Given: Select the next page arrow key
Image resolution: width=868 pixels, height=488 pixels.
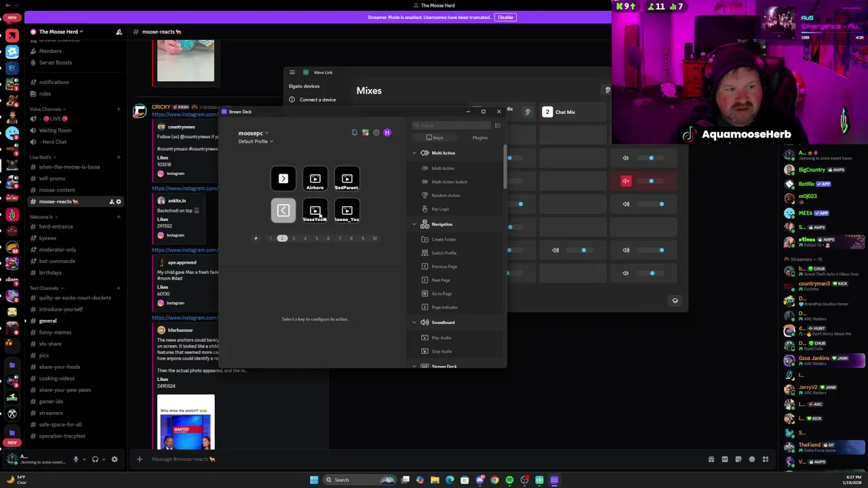Looking at the screenshot, I should (x=283, y=179).
